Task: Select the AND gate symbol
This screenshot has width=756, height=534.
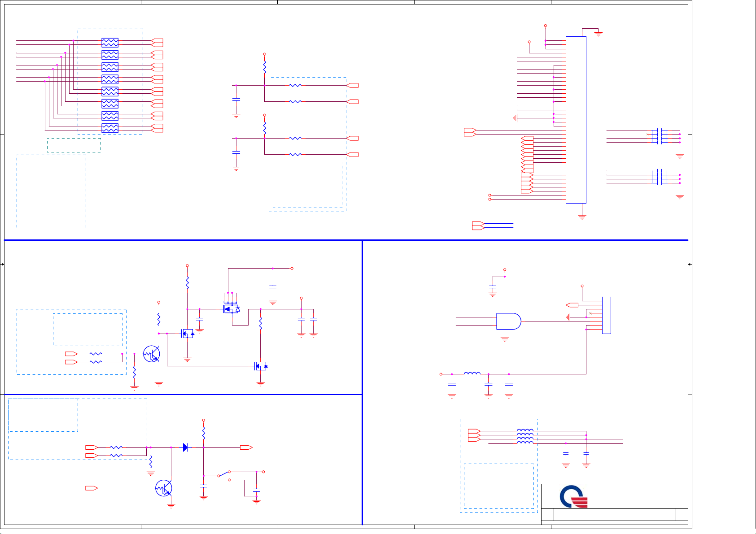Action: point(509,321)
